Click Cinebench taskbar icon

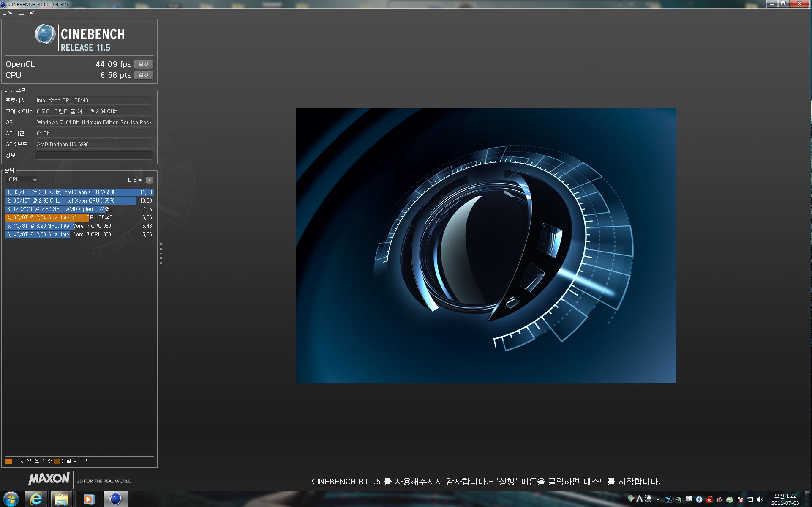pos(115,499)
